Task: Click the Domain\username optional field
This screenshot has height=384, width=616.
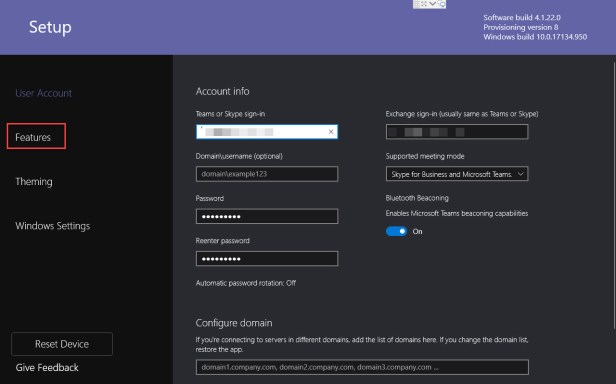Action: point(267,174)
